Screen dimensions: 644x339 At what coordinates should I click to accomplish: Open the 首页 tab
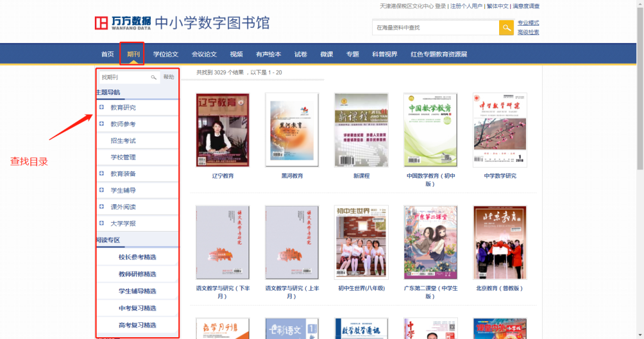pos(107,54)
